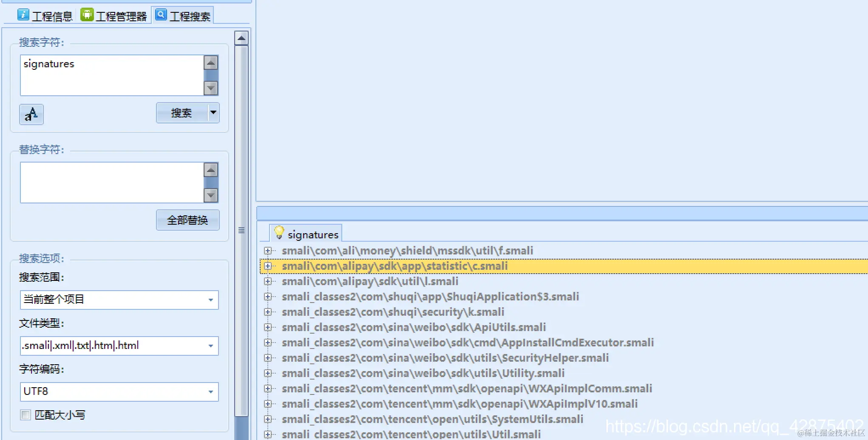Expand the AppInstallCmdExecutor.smali result
This screenshot has width=868, height=440.
click(268, 343)
